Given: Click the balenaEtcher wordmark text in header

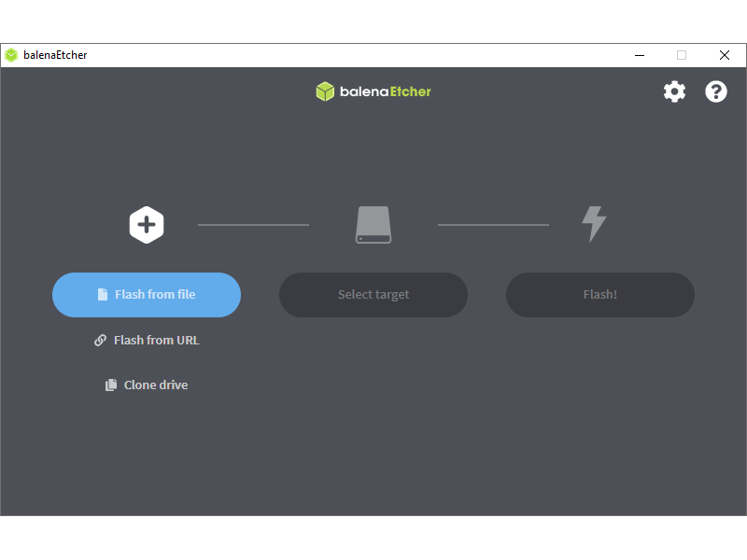Looking at the screenshot, I should point(385,91).
